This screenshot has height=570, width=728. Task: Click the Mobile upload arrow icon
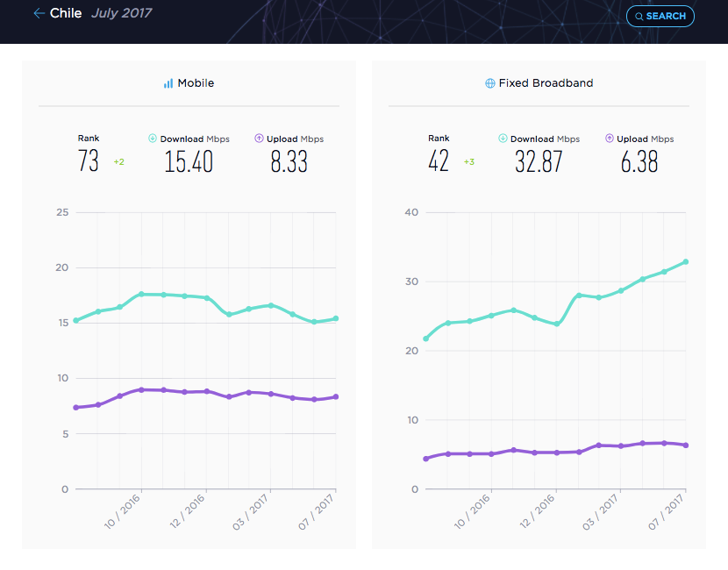(x=259, y=138)
